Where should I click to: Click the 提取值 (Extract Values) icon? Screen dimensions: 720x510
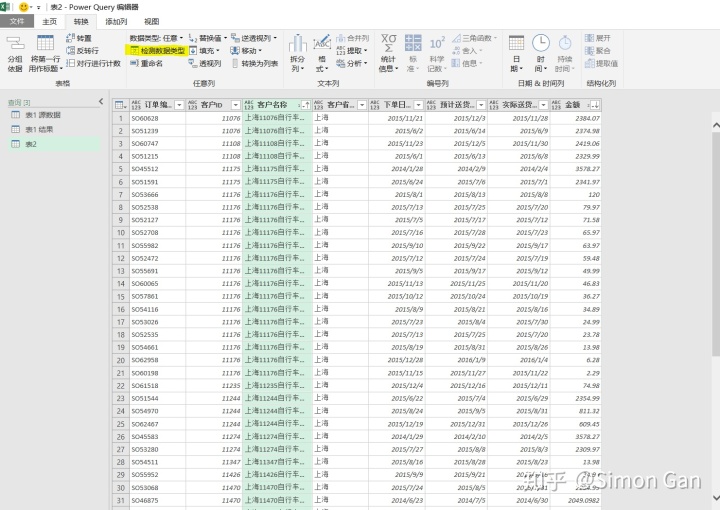590,63
